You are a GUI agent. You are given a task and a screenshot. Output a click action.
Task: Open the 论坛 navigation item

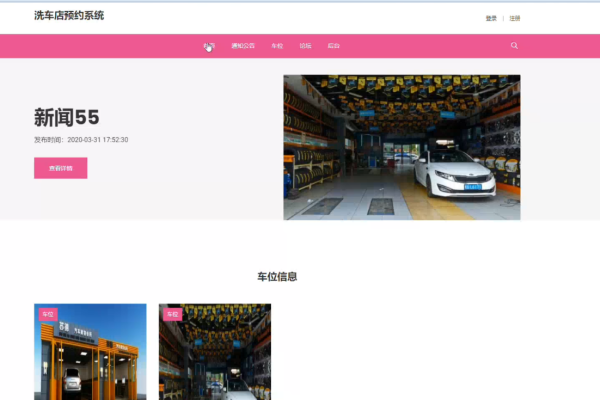click(x=305, y=46)
